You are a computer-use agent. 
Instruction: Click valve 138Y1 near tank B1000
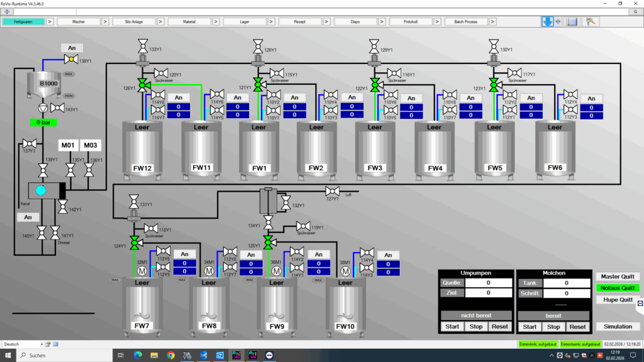click(x=70, y=60)
